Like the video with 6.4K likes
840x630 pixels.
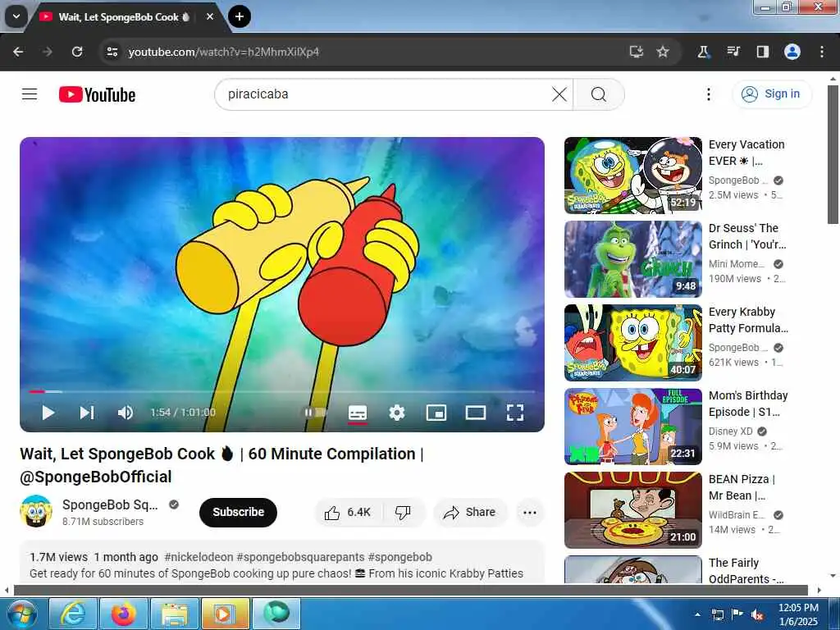(348, 512)
